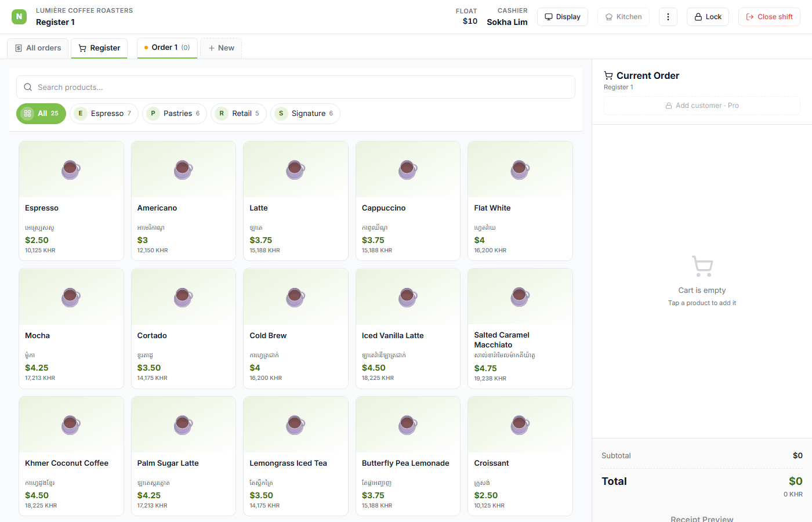Click cashier name Sokha Lim

click(x=507, y=22)
